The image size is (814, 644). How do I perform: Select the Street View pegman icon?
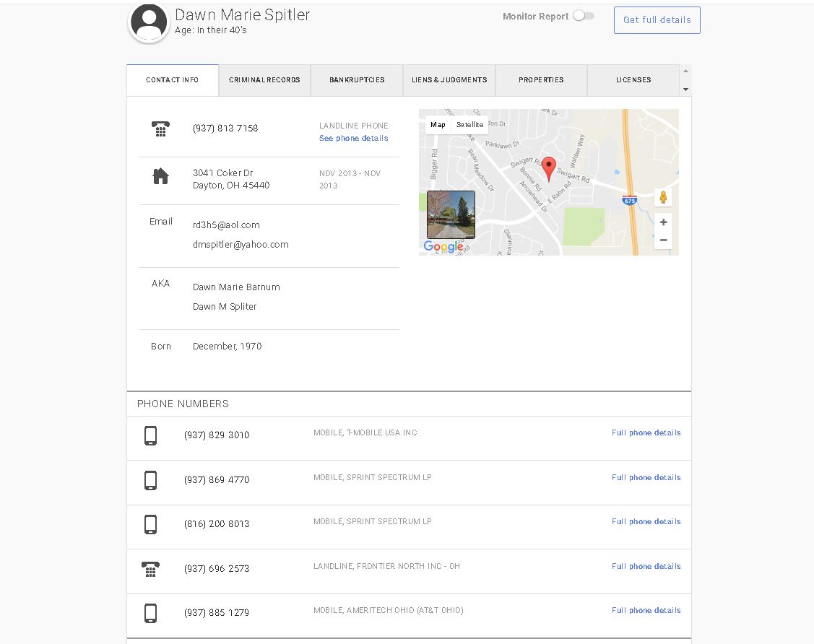[x=663, y=197]
